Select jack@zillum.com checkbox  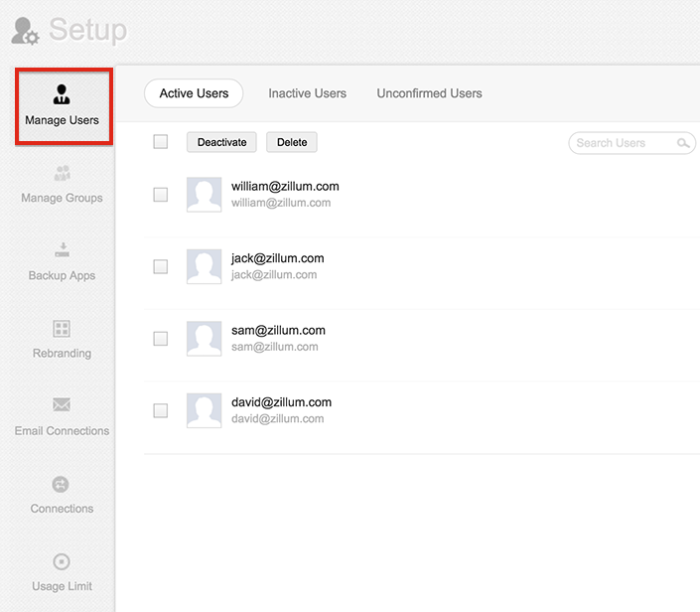(161, 266)
